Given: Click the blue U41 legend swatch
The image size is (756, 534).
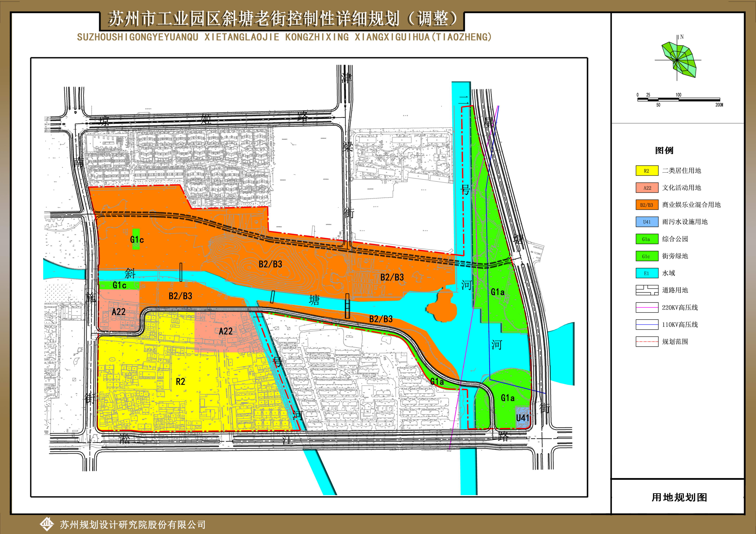Looking at the screenshot, I should [x=647, y=222].
